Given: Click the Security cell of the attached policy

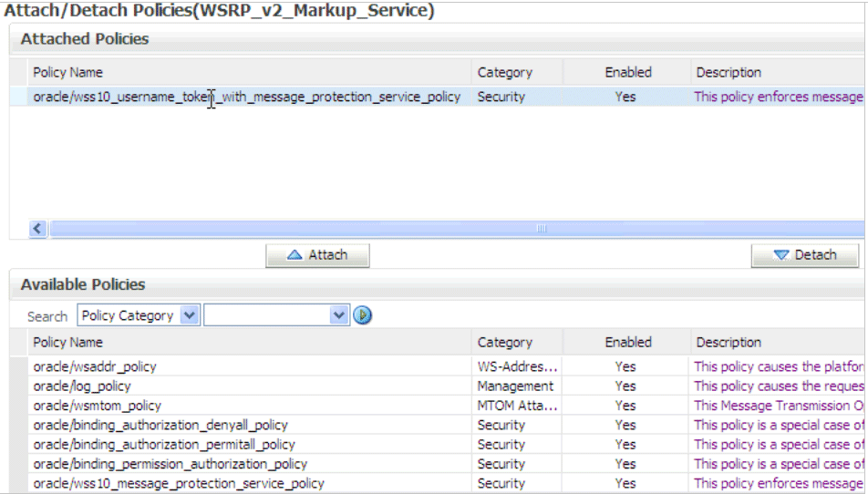Looking at the screenshot, I should pyautogui.click(x=517, y=97).
